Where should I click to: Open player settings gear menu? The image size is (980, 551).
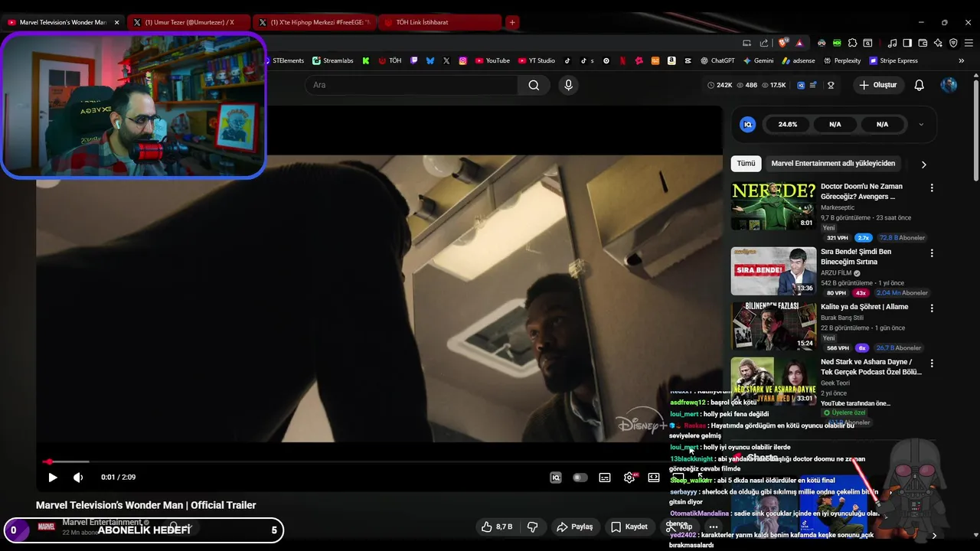[629, 478]
